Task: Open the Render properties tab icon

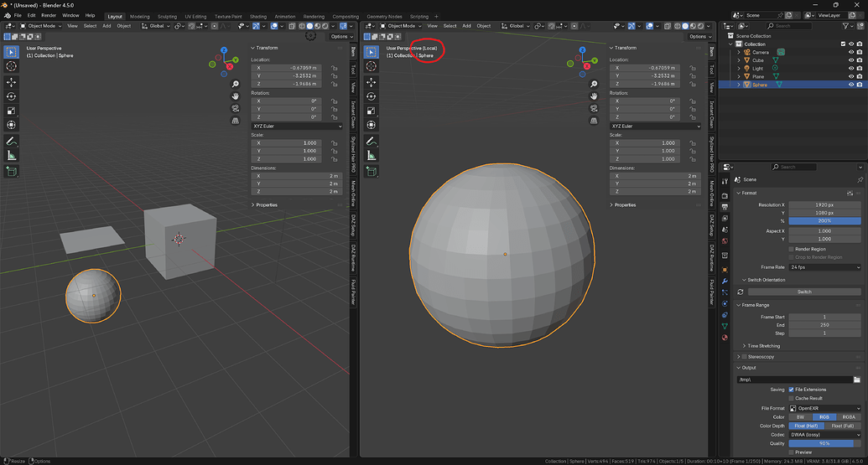Action: click(x=725, y=196)
